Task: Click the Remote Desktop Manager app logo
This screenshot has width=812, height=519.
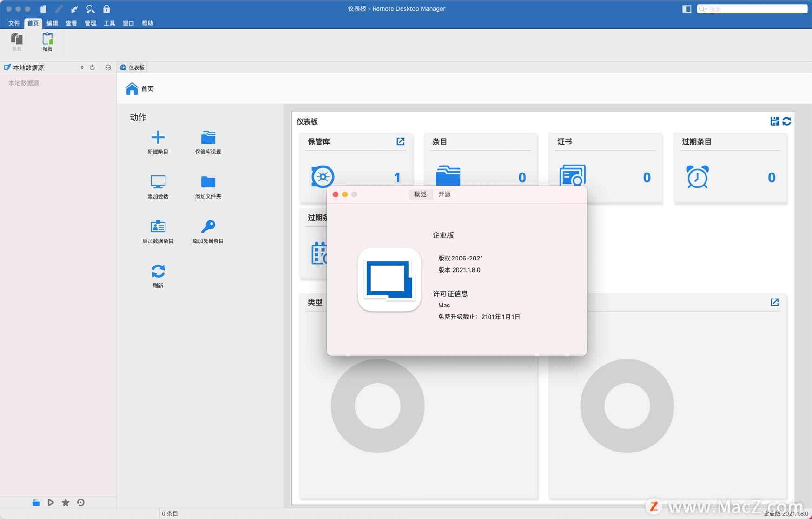Action: pyautogui.click(x=389, y=279)
